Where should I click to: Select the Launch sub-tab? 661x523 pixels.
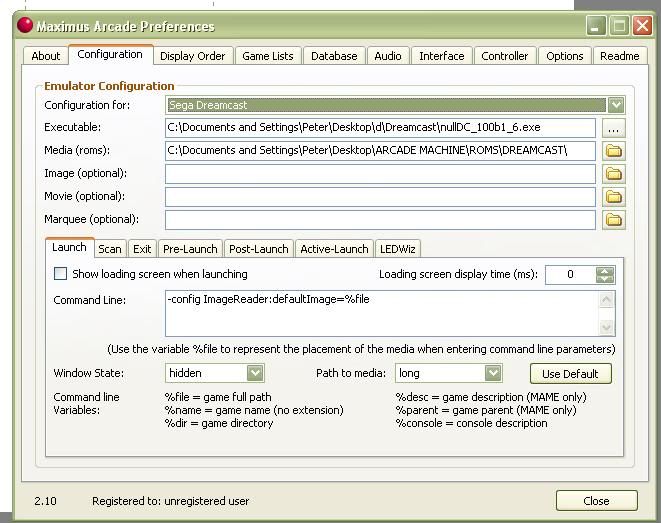point(70,247)
